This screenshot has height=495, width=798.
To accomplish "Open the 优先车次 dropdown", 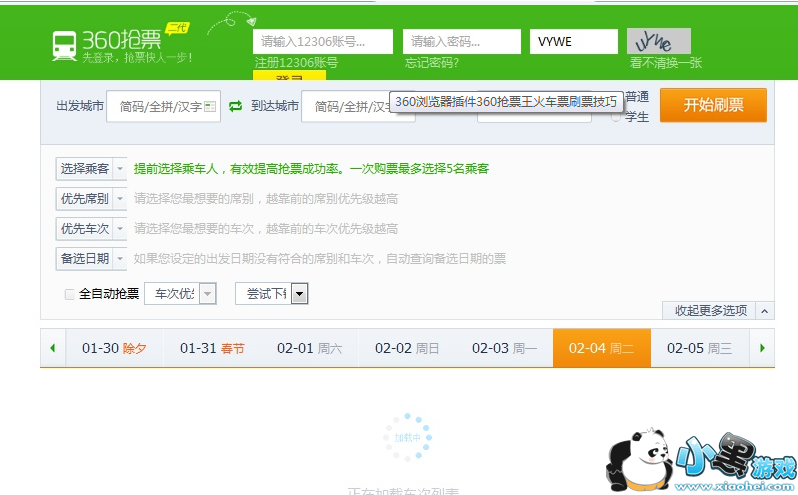I will pos(91,228).
